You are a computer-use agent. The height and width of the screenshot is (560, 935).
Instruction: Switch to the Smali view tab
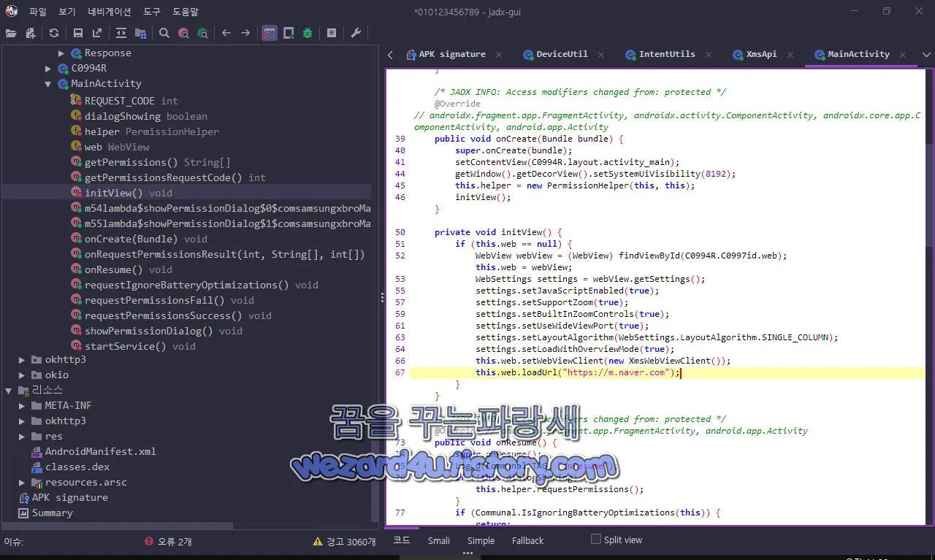(x=439, y=540)
